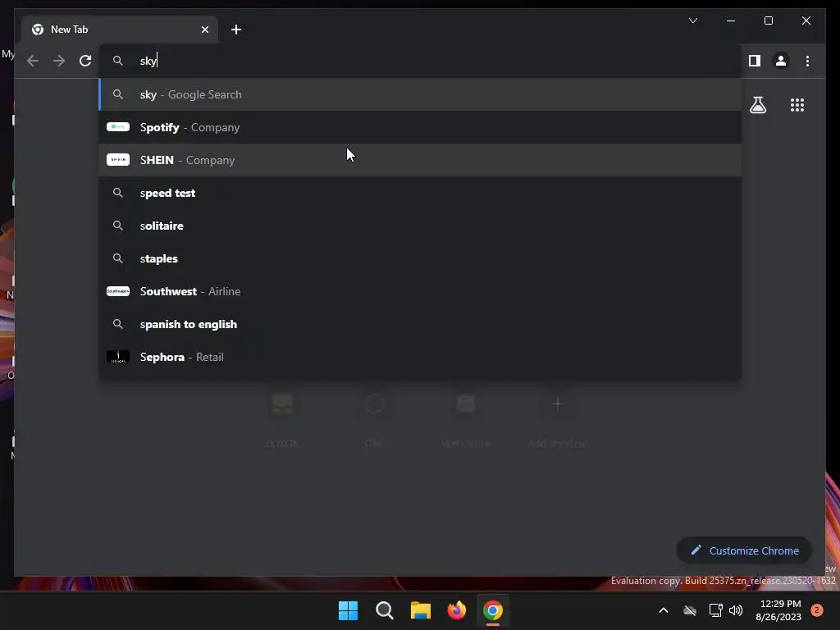840x630 pixels.
Task: Open File Explorer from the taskbar
Action: tap(421, 610)
